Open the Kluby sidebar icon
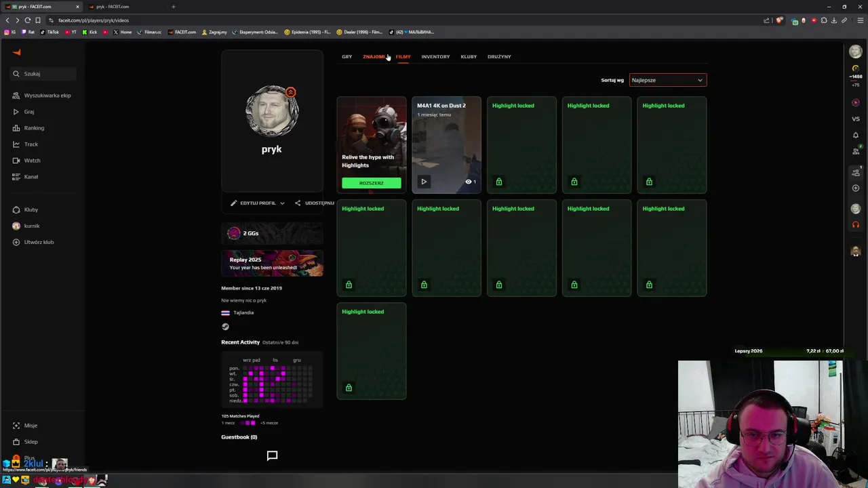Viewport: 868px width, 488px height. (16, 210)
